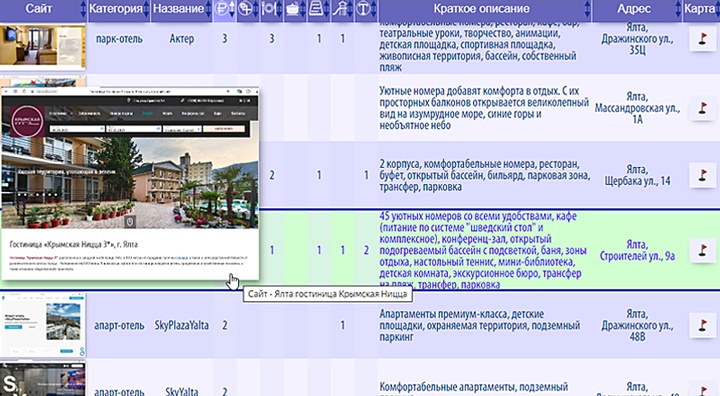The height and width of the screenshot is (396, 720).
Task: Click description starting '45 уютных номеров'
Action: click(483, 250)
